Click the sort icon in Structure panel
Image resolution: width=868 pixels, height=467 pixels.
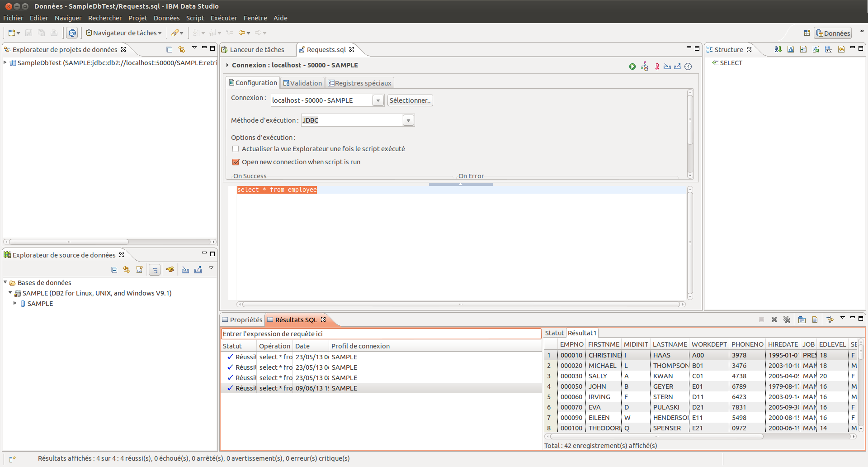pyautogui.click(x=778, y=49)
